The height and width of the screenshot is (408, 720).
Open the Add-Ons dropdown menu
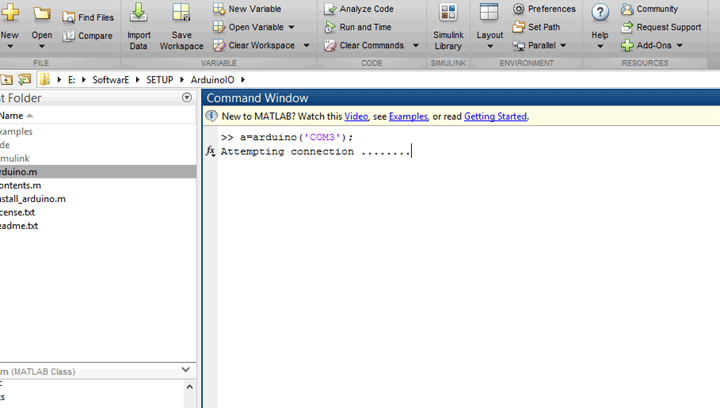pos(679,46)
